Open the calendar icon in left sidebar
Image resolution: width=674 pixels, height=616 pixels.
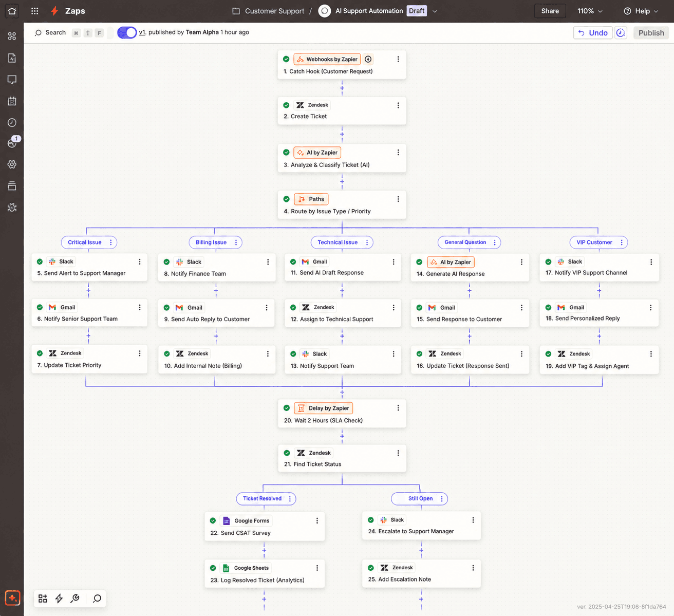12,101
